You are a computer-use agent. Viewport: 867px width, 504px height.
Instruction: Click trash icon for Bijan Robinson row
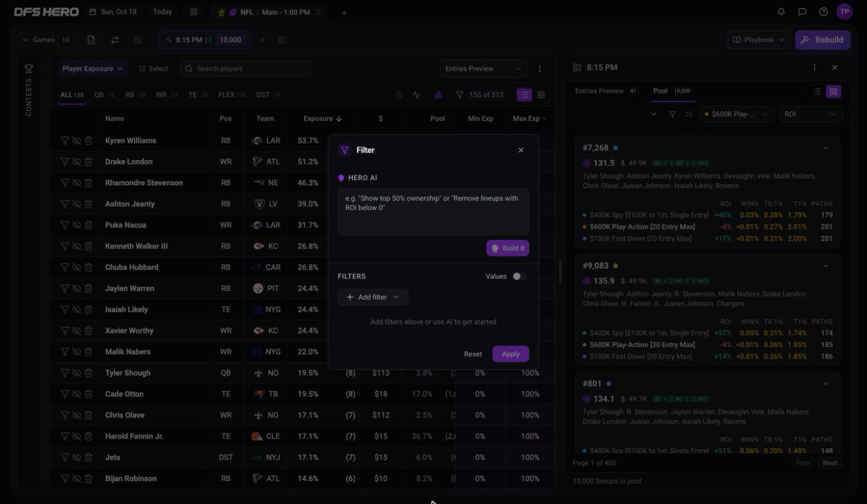coord(88,479)
